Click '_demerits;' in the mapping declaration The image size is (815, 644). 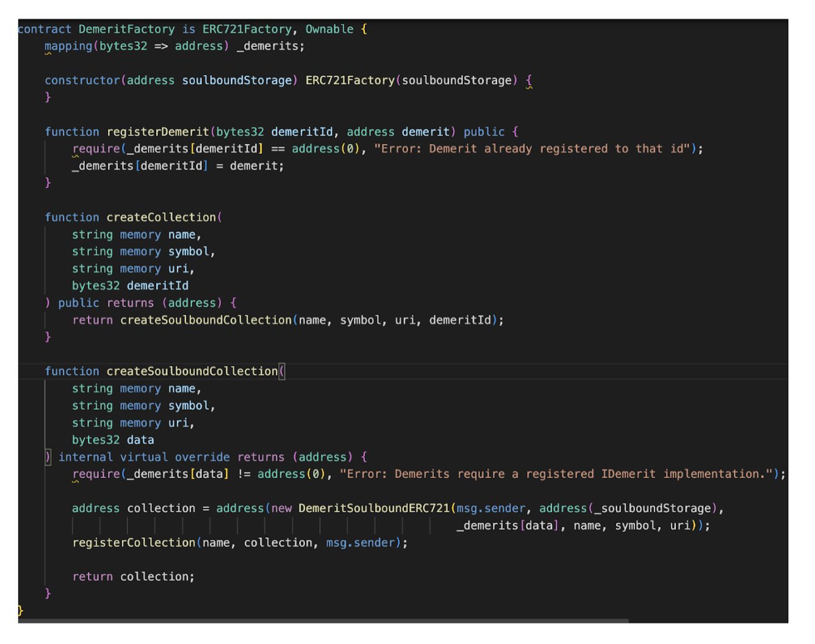pyautogui.click(x=271, y=46)
